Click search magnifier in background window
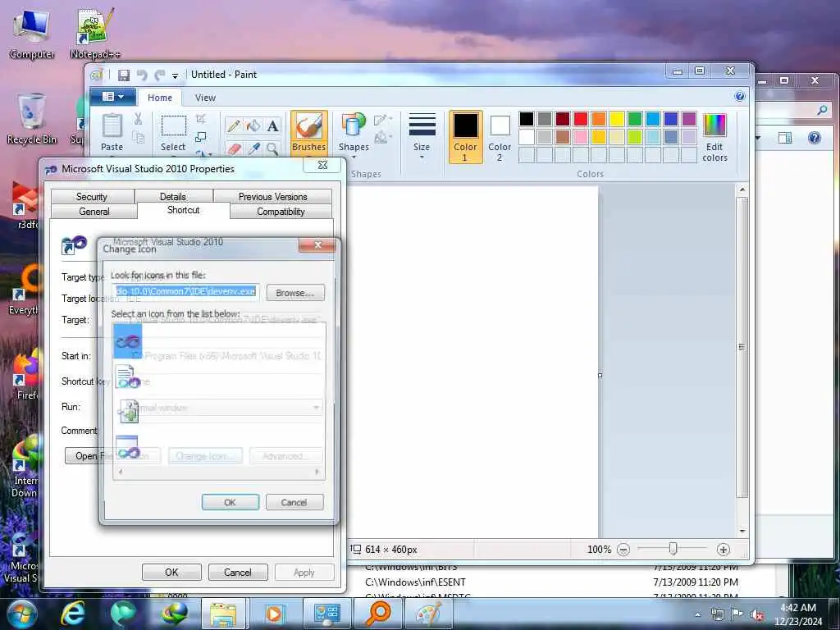 pyautogui.click(x=822, y=110)
